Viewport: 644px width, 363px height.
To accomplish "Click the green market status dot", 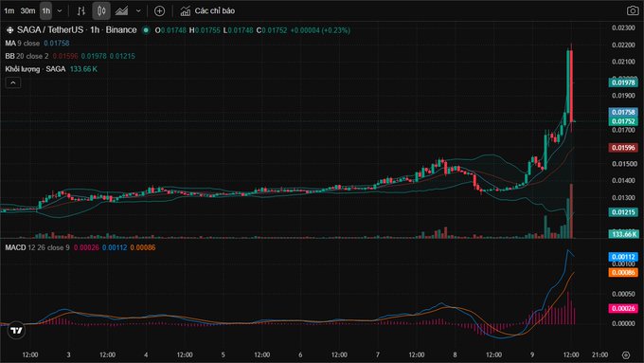I will [146, 30].
